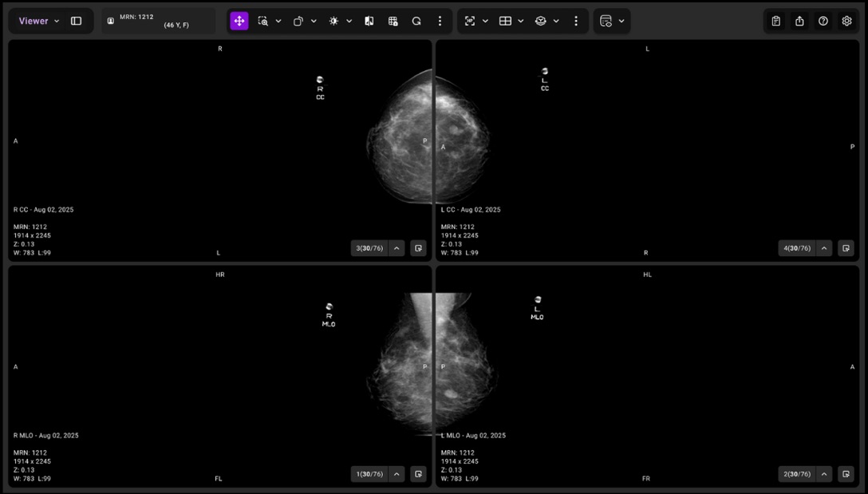
Task: Select the Zoom tool icon
Action: [x=263, y=21]
